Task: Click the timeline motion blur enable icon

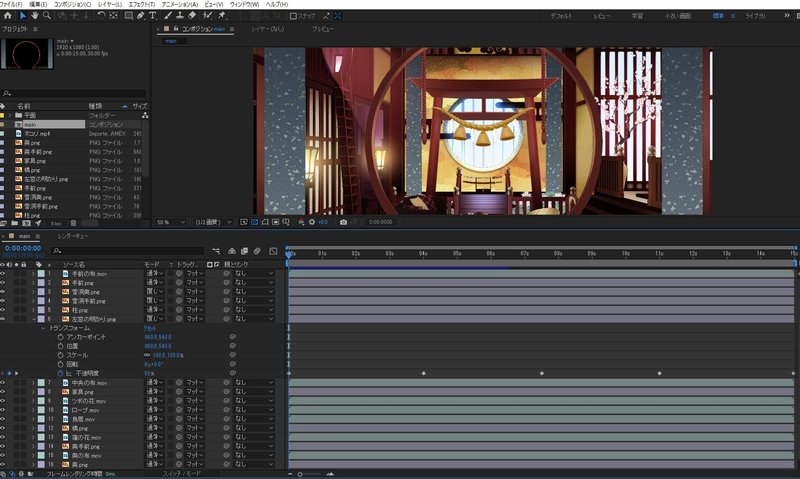Action: (257, 251)
